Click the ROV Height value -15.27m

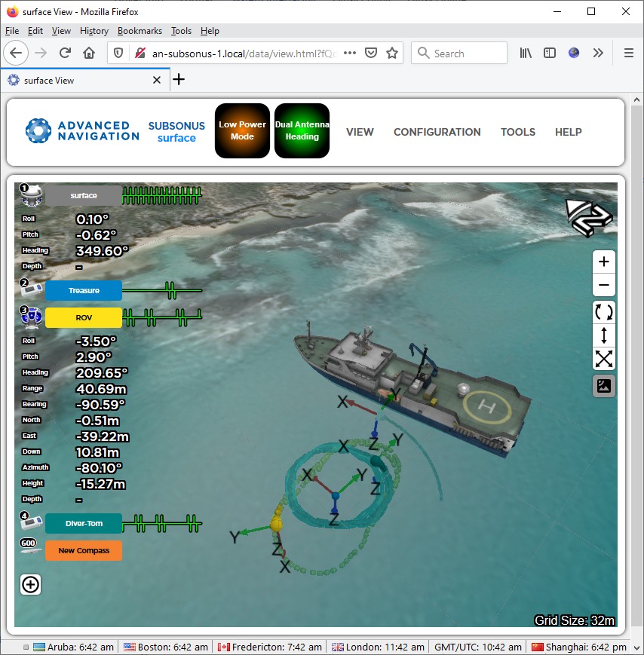[x=101, y=484]
